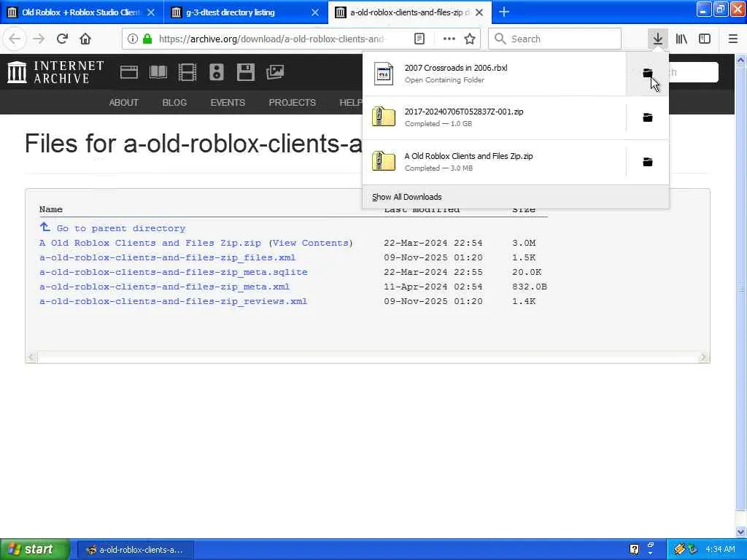The height and width of the screenshot is (560, 747).
Task: Click the taskbar help question icon
Action: coord(634,550)
